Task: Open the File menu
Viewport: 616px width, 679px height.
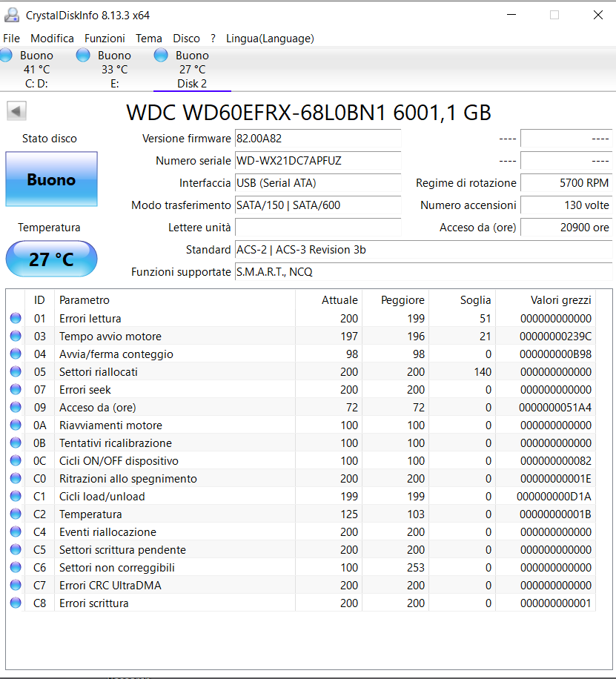Action: [x=11, y=39]
